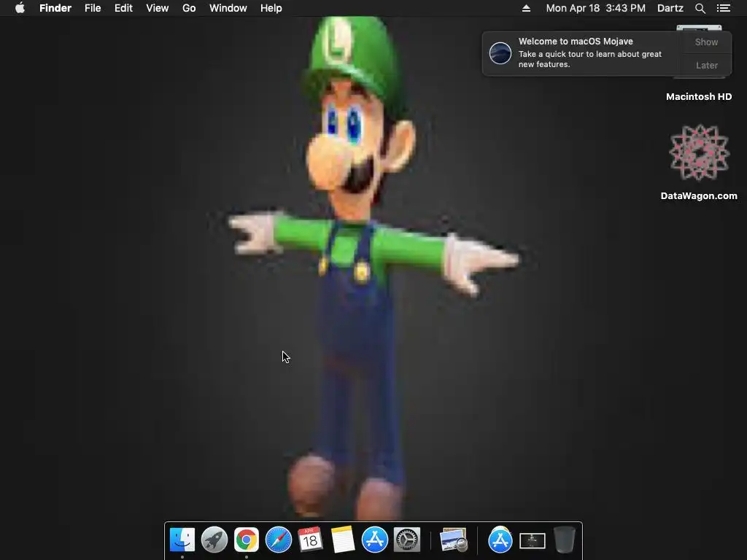Open App Store icon beside Notes
This screenshot has width=747, height=560.
(374, 540)
